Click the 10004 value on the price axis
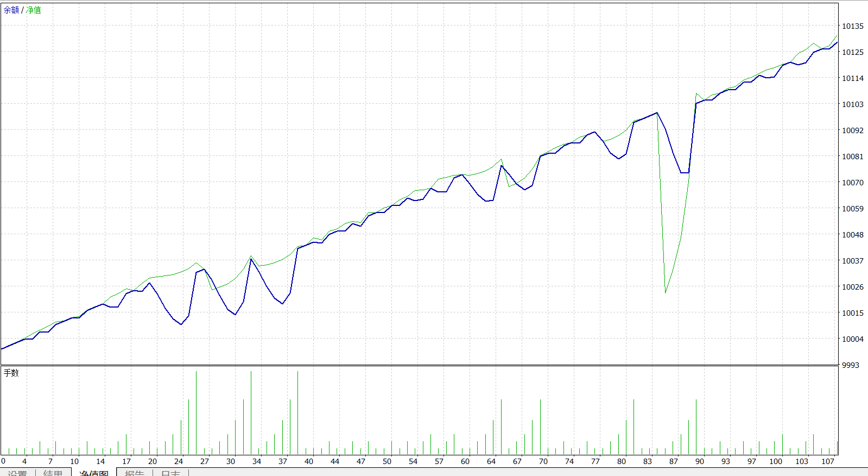The width and height of the screenshot is (868, 476). point(852,339)
